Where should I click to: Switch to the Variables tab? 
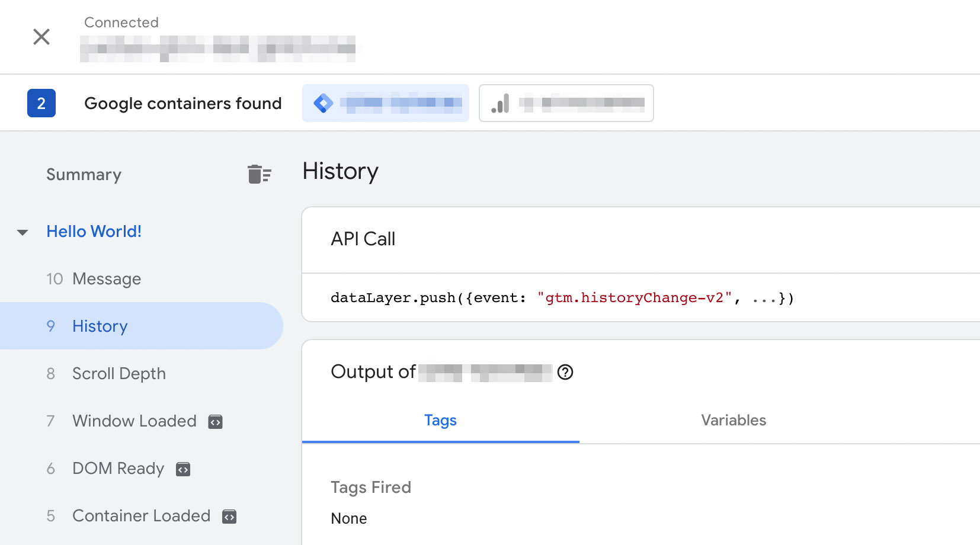point(734,420)
